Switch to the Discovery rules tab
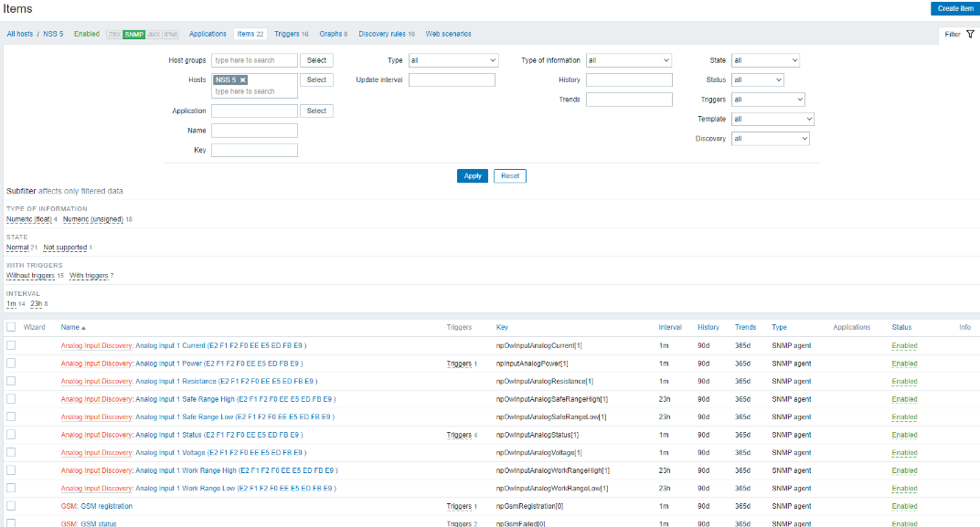 tap(386, 34)
